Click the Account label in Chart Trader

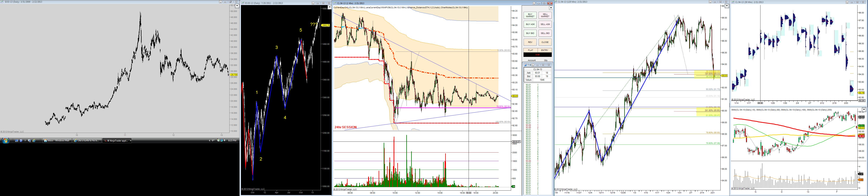click(x=532, y=60)
